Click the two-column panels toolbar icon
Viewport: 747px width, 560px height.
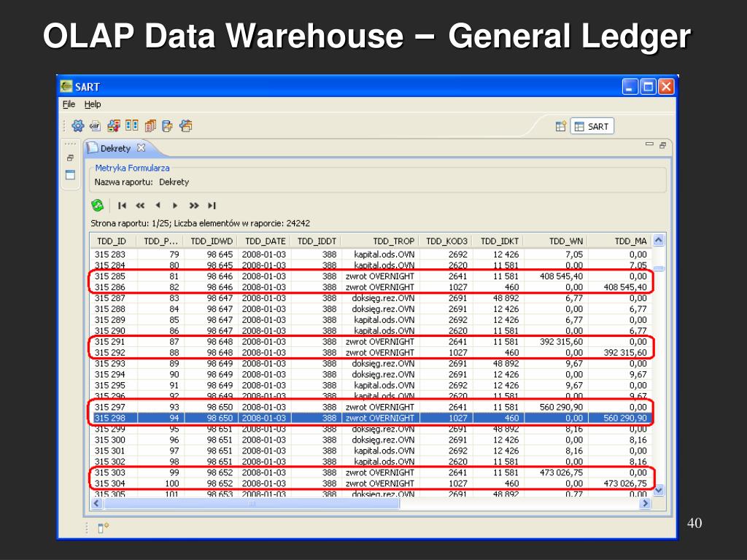(x=131, y=125)
